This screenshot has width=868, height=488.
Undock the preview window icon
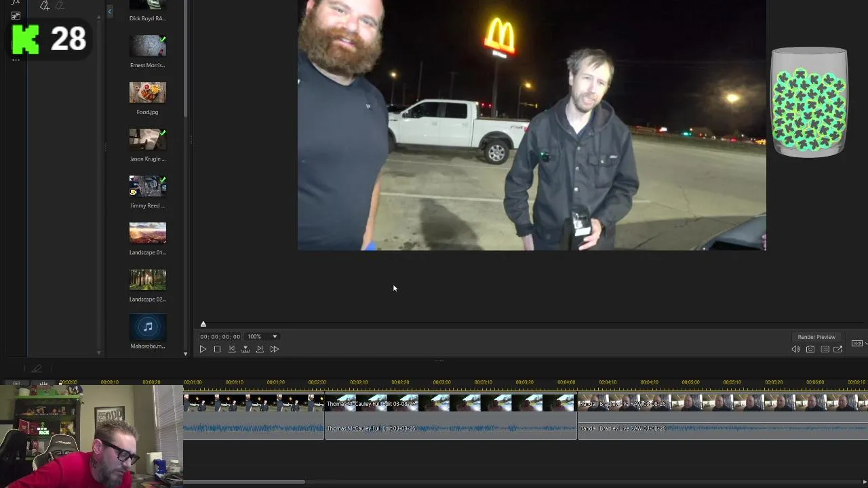[x=838, y=350]
